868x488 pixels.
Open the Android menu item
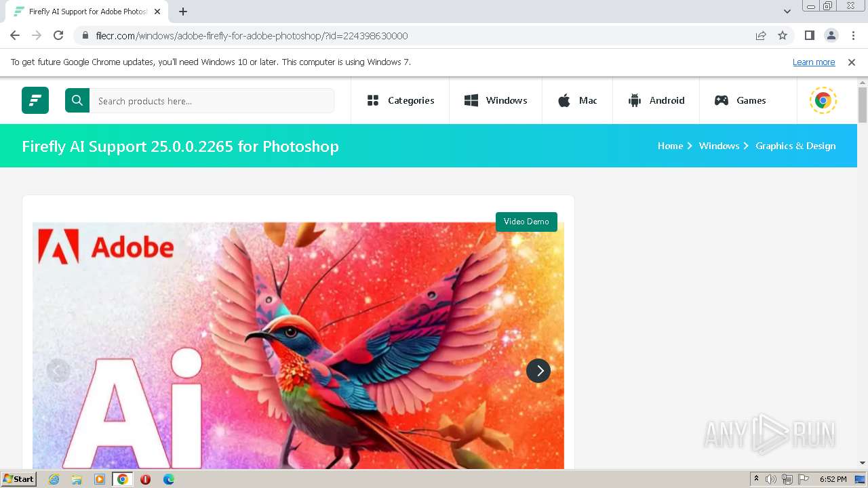[x=656, y=100]
